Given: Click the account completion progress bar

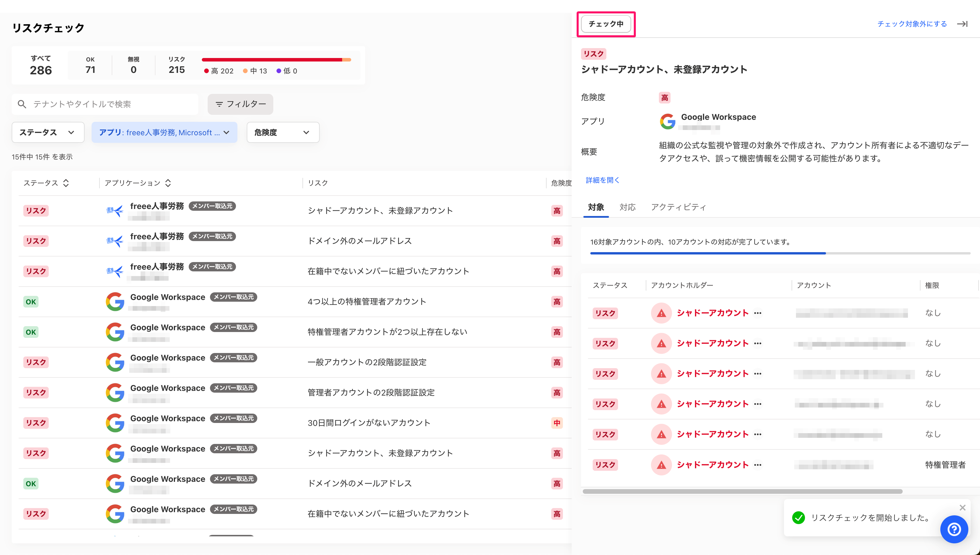Looking at the screenshot, I should coord(780,253).
